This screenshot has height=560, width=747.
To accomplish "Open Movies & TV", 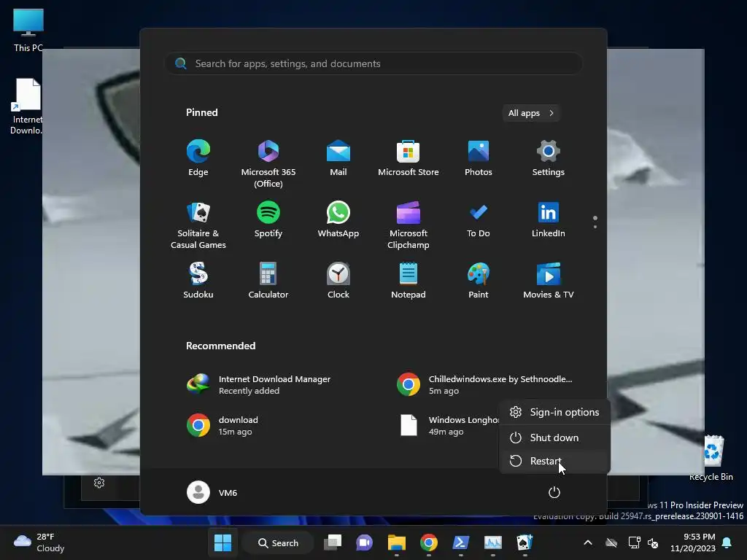I will pyautogui.click(x=549, y=281).
